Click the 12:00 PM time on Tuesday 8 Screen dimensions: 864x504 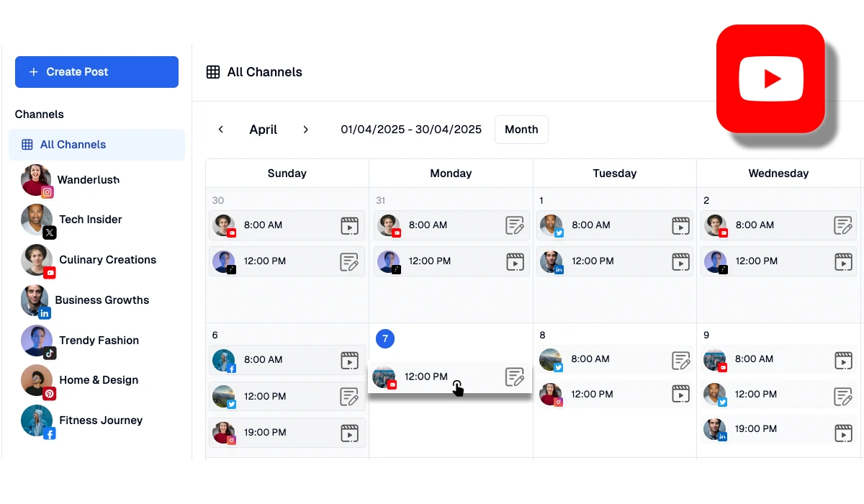coord(593,395)
